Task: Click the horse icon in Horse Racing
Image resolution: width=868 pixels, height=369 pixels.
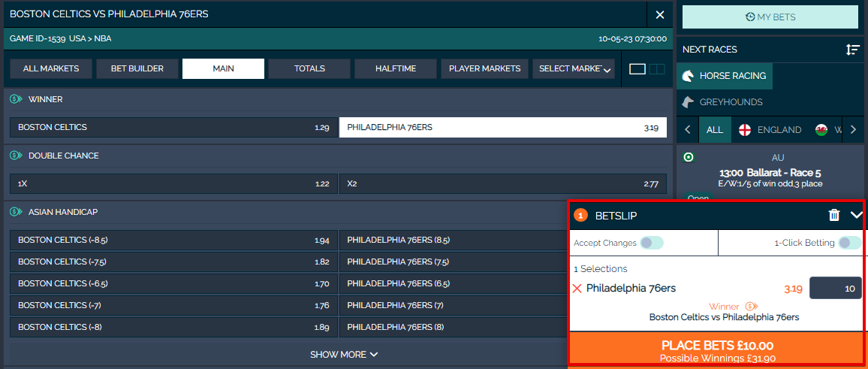Action: point(688,76)
